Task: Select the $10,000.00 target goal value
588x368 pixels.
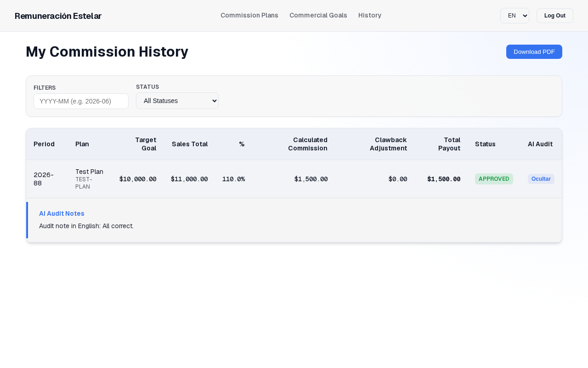Action: point(138,179)
